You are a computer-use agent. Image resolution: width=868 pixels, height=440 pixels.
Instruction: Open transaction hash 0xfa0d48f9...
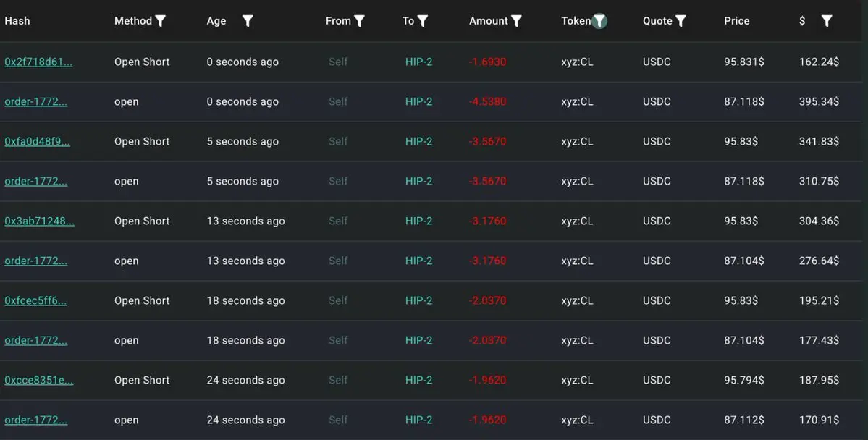point(37,142)
